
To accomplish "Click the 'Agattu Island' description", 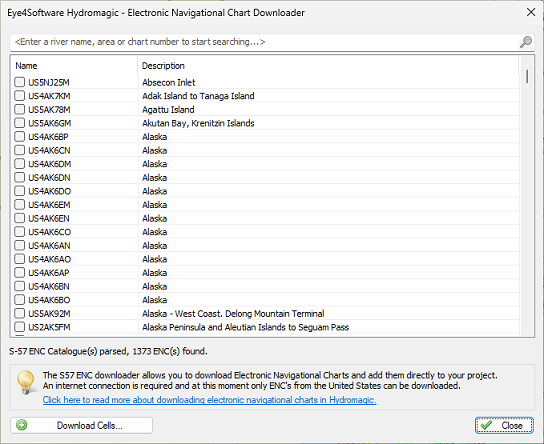I will pyautogui.click(x=168, y=110).
